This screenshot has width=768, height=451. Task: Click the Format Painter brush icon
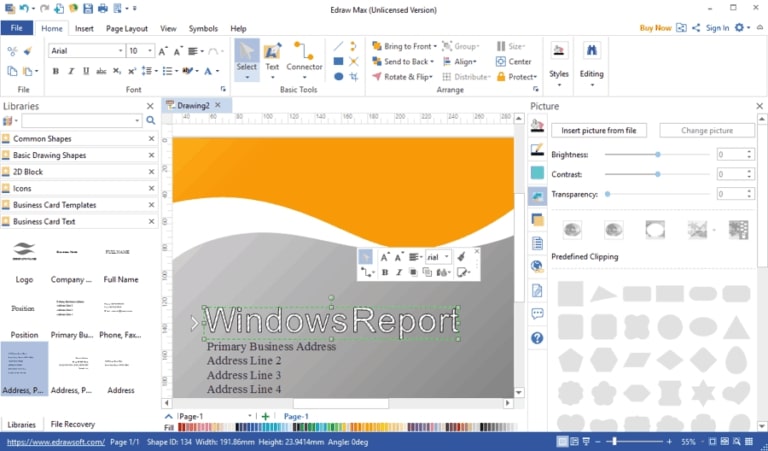[28, 51]
